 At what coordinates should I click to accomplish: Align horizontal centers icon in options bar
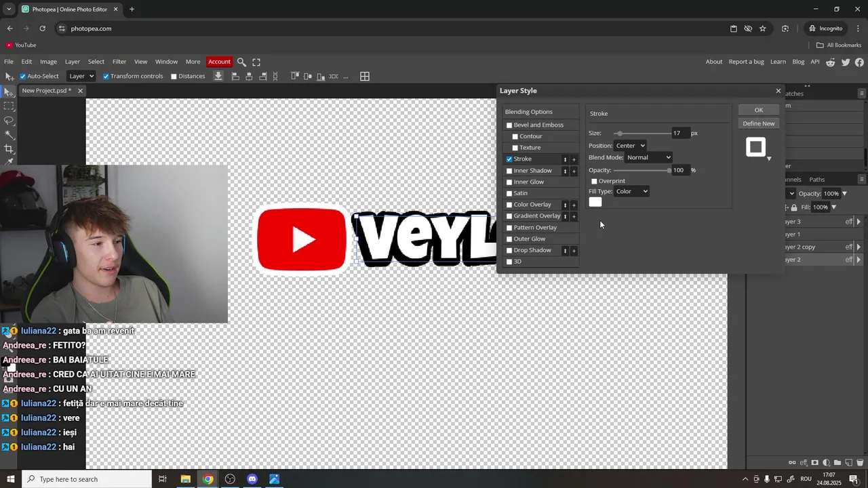click(249, 77)
